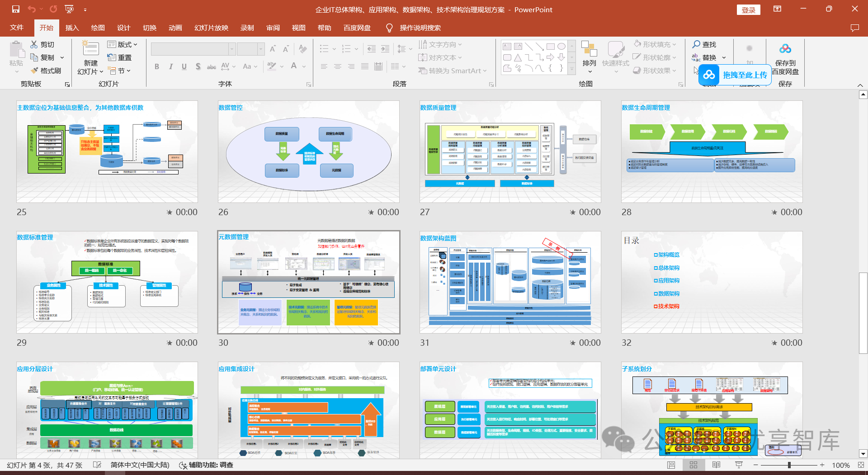The height and width of the screenshot is (475, 868).
Task: Click the line spacing icon
Action: pyautogui.click(x=401, y=49)
